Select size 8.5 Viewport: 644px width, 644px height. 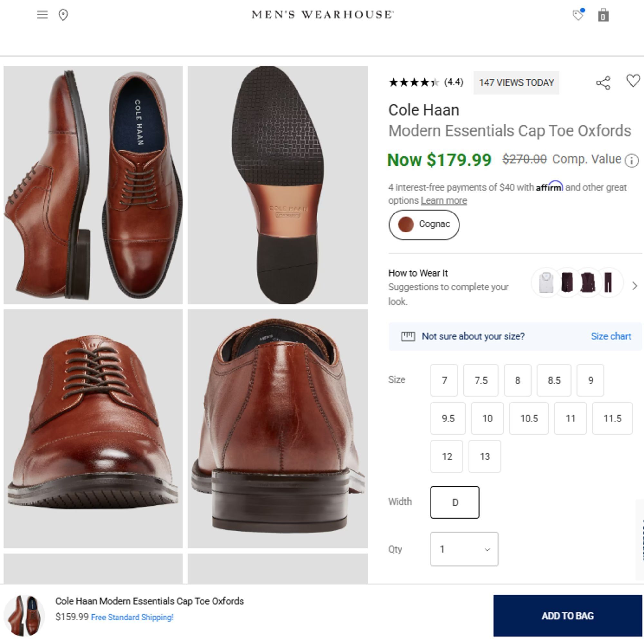pyautogui.click(x=554, y=380)
